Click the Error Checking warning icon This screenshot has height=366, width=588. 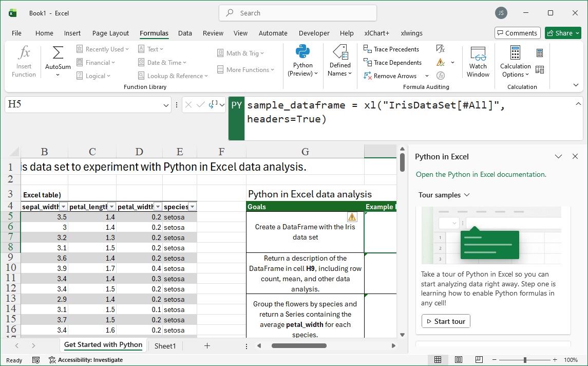tap(441, 62)
